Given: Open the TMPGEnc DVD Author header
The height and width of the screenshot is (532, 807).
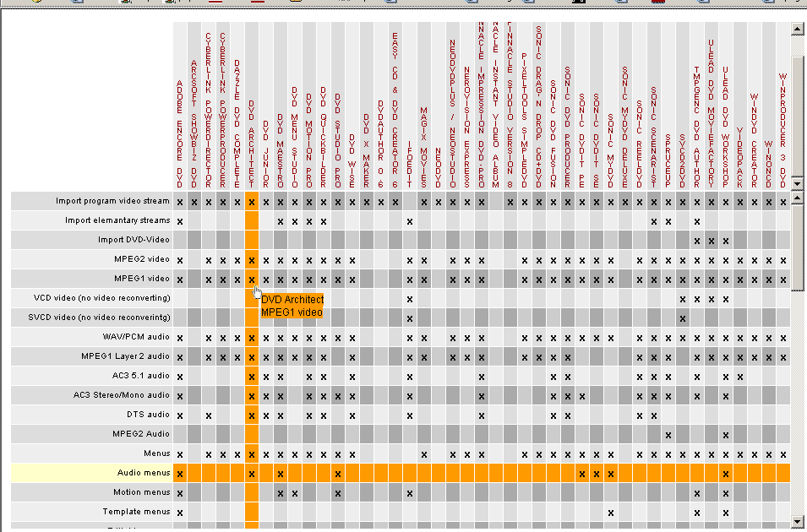Looking at the screenshot, I should pyautogui.click(x=697, y=127).
